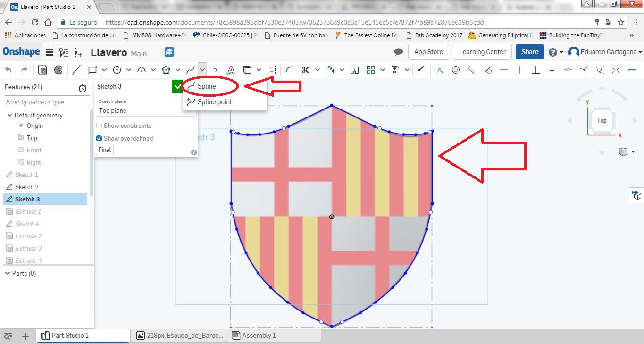This screenshot has width=644, height=344.
Task: Undo the last action
Action: [x=8, y=70]
